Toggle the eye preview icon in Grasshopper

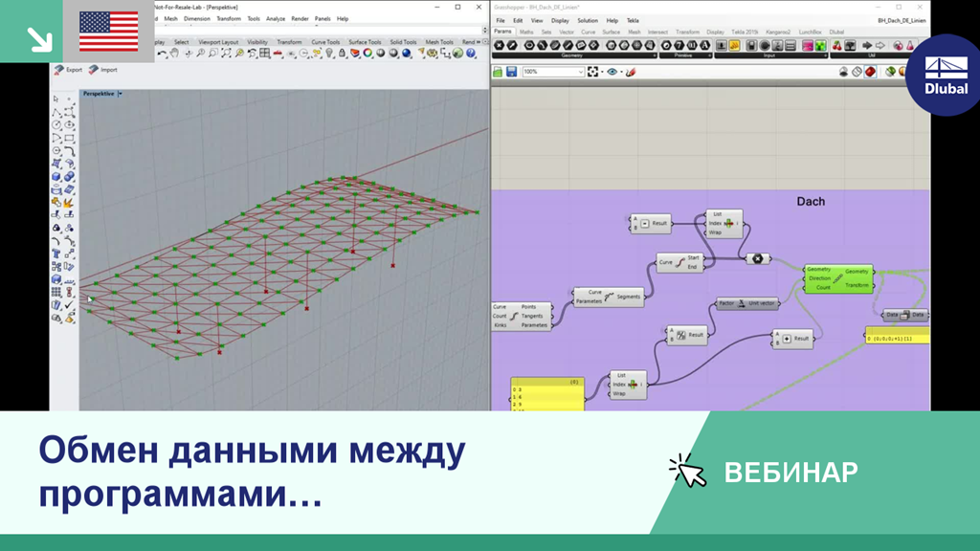coord(612,72)
